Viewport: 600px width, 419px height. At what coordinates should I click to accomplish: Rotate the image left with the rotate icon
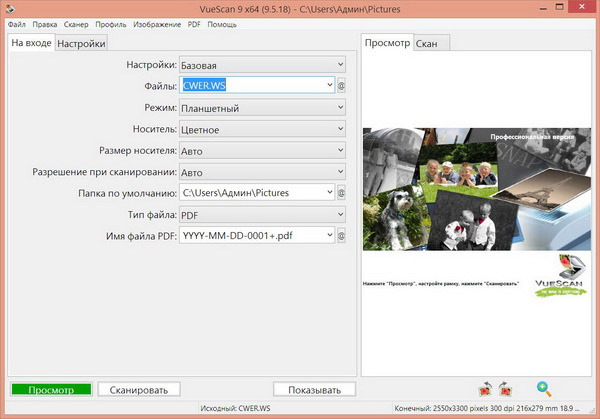(486, 389)
